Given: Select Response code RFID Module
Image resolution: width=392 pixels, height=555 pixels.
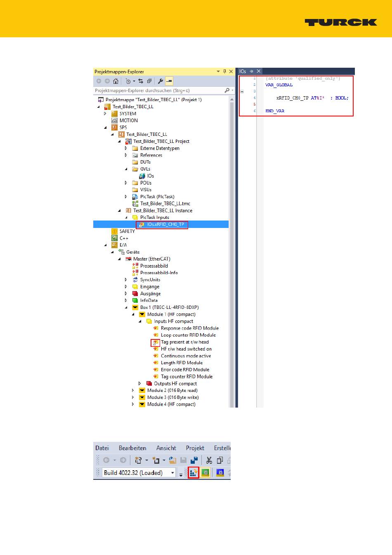Looking at the screenshot, I should (190, 328).
